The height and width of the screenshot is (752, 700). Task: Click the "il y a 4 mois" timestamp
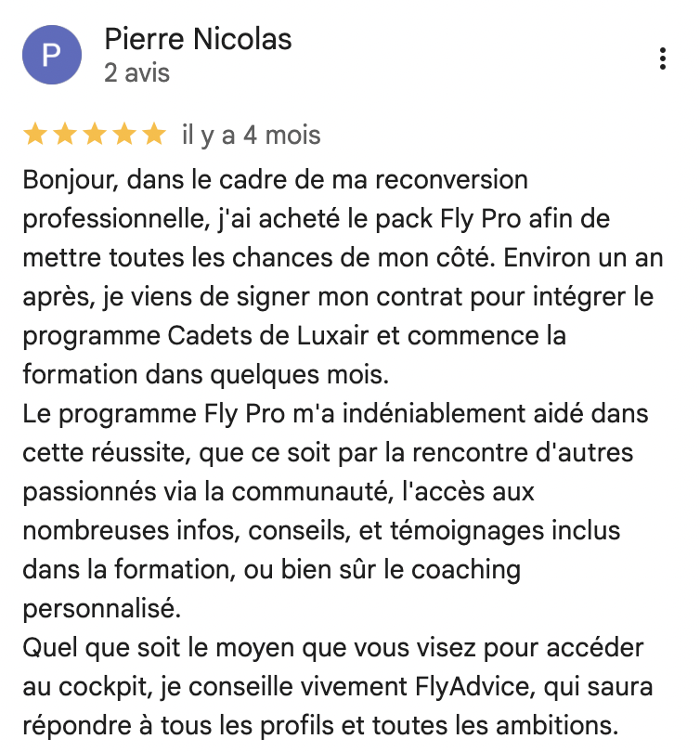point(251,136)
